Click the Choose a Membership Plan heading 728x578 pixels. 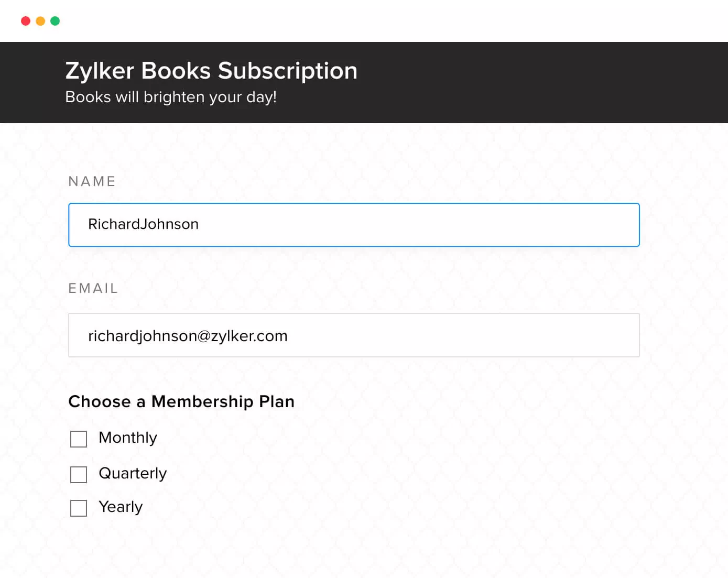click(181, 401)
